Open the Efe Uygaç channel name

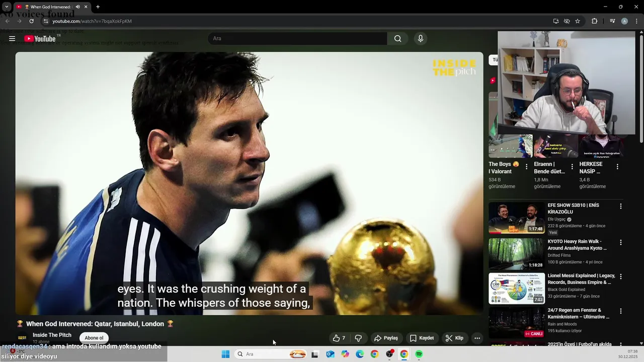(x=557, y=220)
